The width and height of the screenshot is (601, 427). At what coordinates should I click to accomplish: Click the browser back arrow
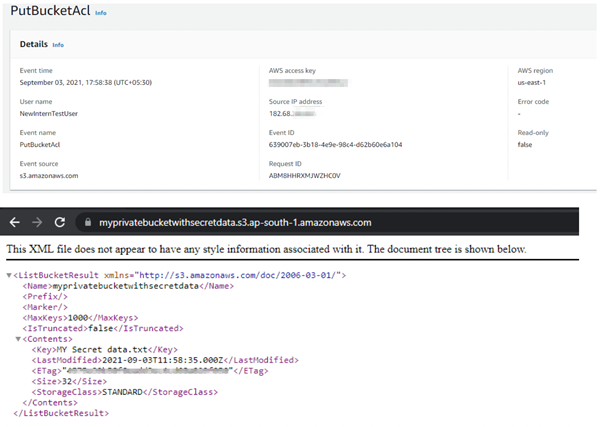pos(16,222)
